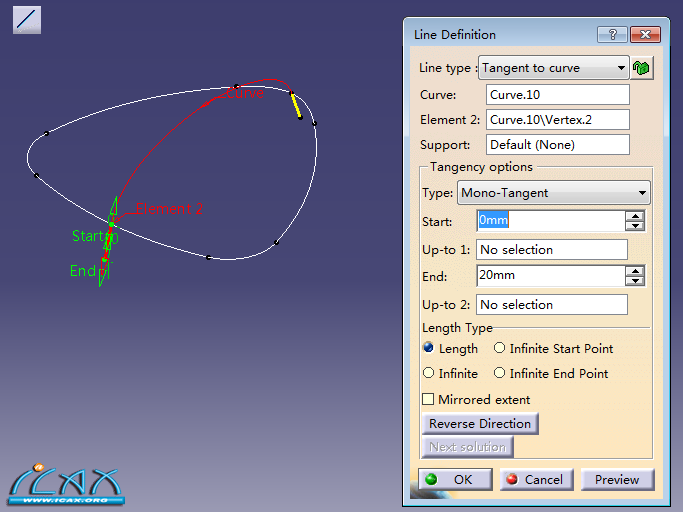Click the Up-to 1 selection field
Image resolution: width=683 pixels, height=512 pixels.
click(x=551, y=249)
